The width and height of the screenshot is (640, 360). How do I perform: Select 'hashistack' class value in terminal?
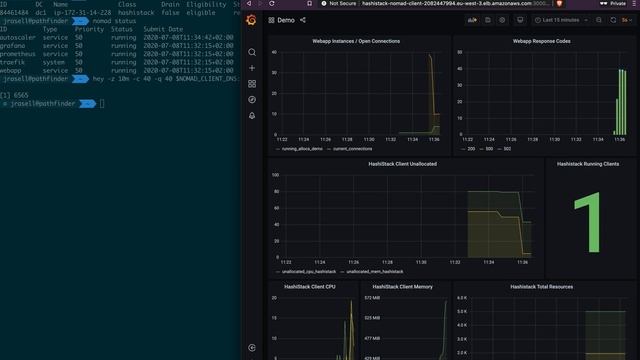[136, 13]
